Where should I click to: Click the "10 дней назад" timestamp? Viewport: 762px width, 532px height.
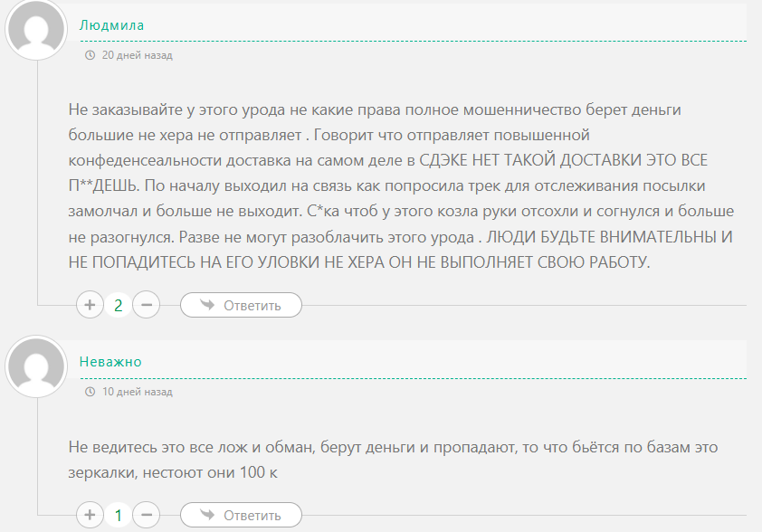[137, 393]
